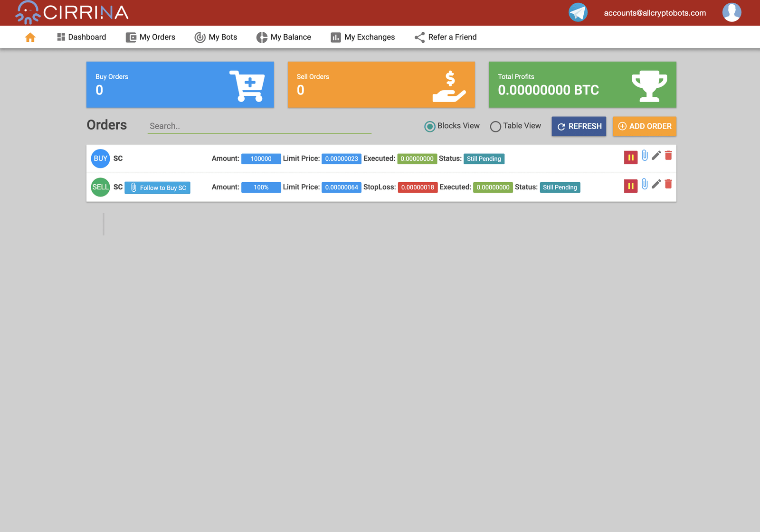Click the orange home icon
The width and height of the screenshot is (760, 532).
pyautogui.click(x=30, y=37)
